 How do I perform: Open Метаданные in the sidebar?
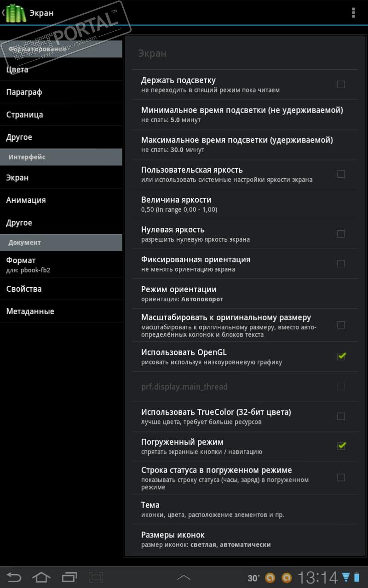point(30,311)
